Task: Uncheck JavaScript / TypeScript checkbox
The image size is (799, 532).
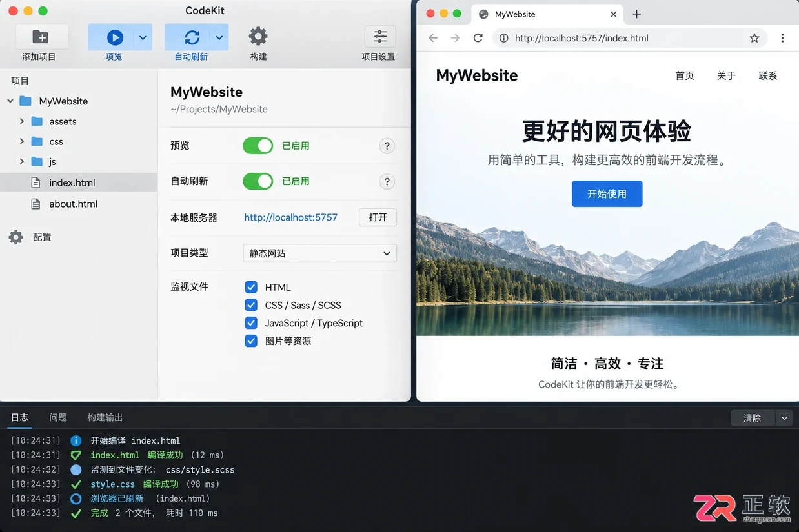Action: [x=251, y=323]
